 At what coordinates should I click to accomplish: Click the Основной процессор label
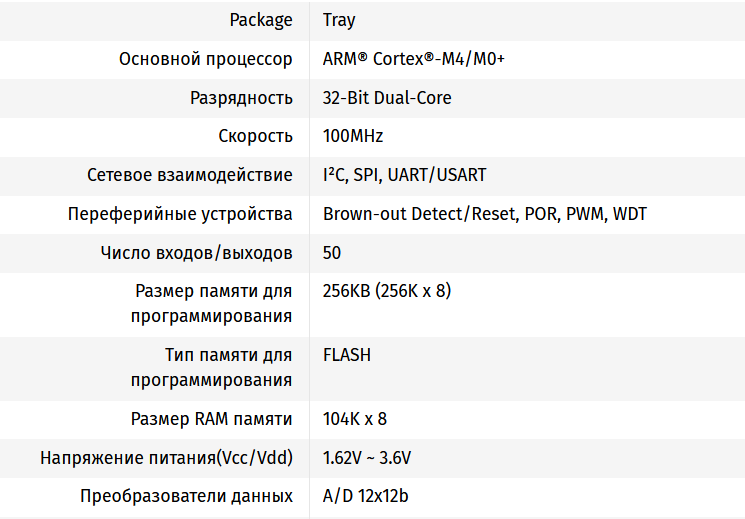tap(206, 59)
